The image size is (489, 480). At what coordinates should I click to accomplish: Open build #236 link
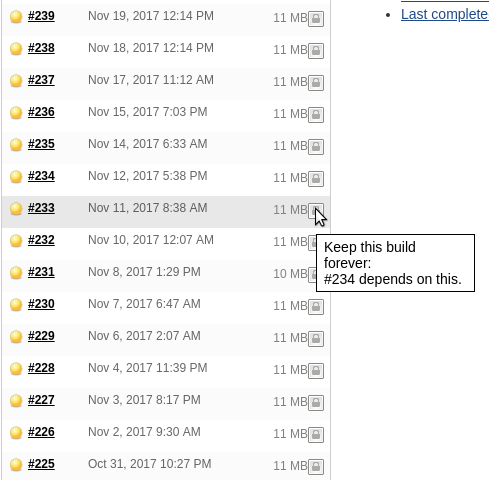point(41,112)
